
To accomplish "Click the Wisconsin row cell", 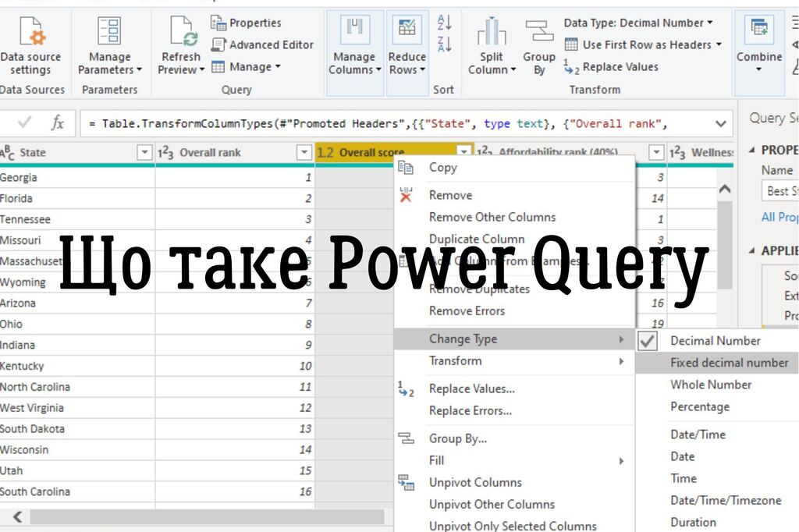I will click(x=77, y=449).
